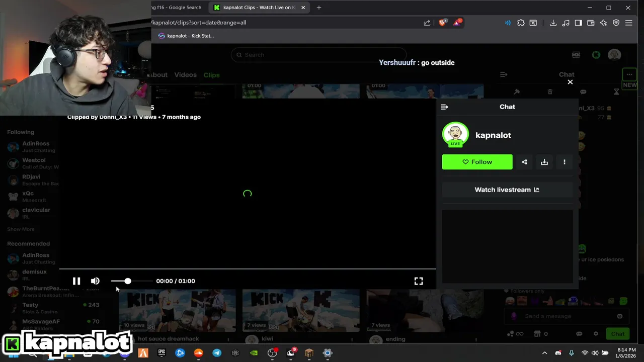Open the emoji picker in message box
Screen dimensions: 644x362
click(x=620, y=316)
